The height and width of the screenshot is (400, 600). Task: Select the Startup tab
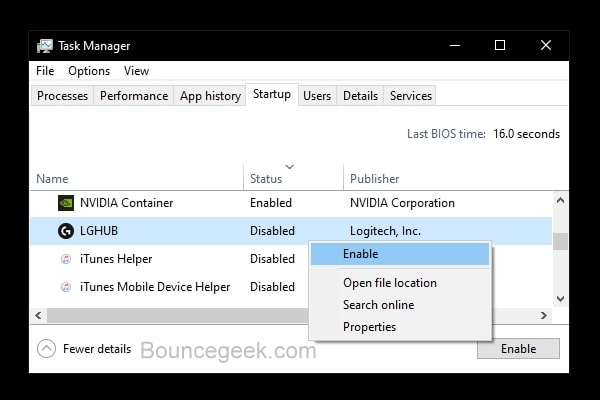pyautogui.click(x=272, y=94)
